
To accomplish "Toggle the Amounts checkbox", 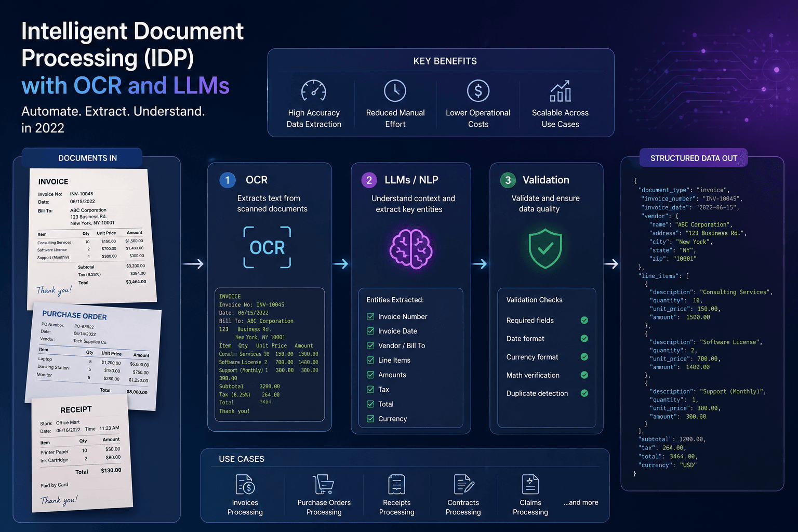I will pos(370,375).
